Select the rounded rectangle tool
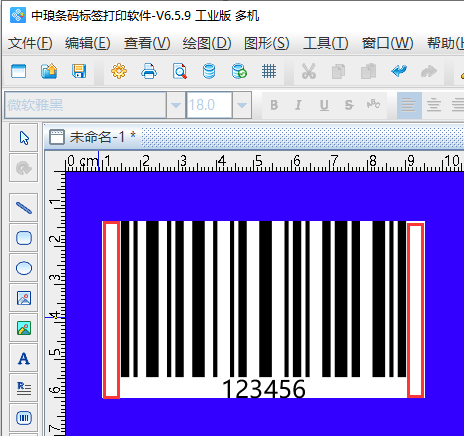The width and height of the screenshot is (464, 436). click(x=24, y=238)
